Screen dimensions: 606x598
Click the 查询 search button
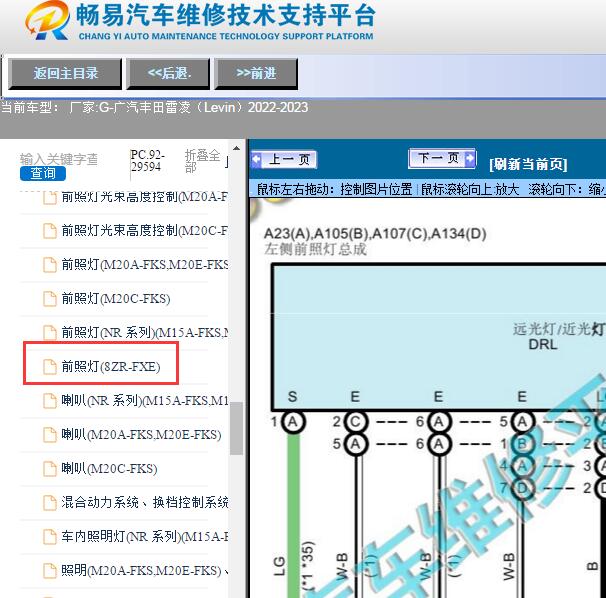point(43,174)
